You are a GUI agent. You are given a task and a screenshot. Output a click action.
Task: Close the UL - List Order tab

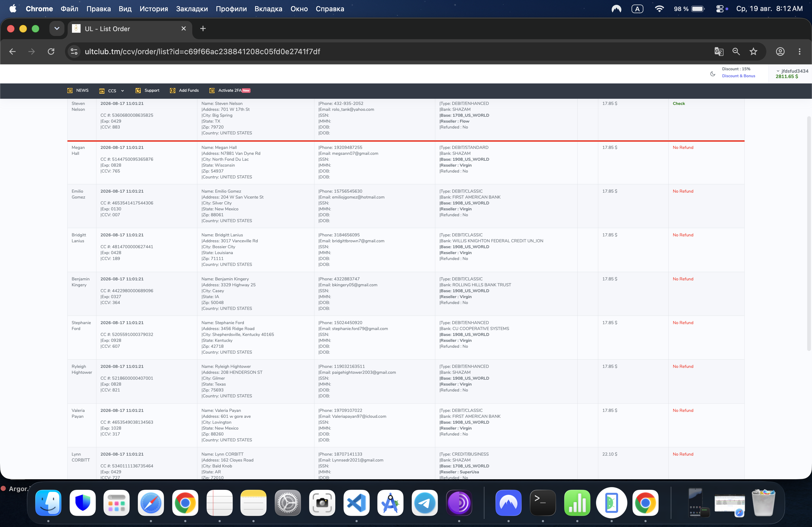tap(184, 29)
